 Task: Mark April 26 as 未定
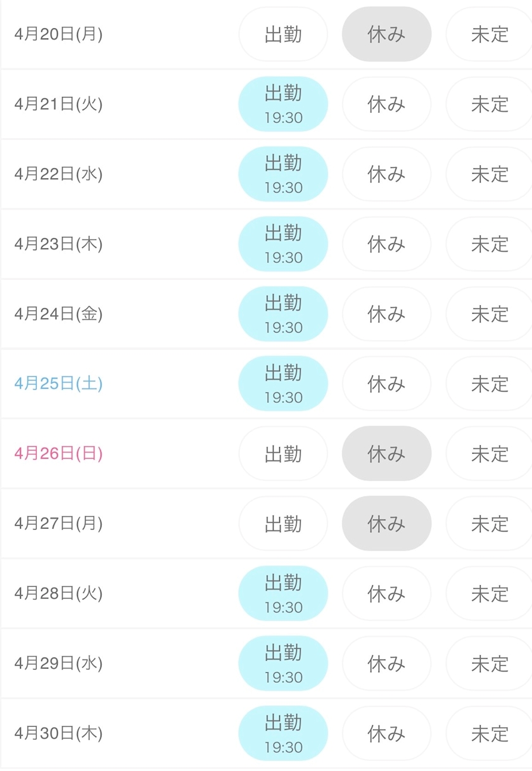(489, 454)
